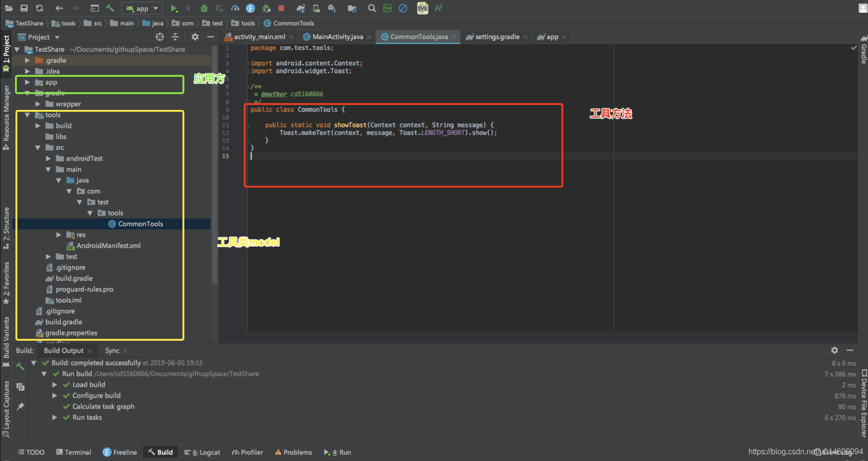This screenshot has height=461, width=868.
Task: Select AndroidManifest.xml in project tree
Action: tap(108, 246)
